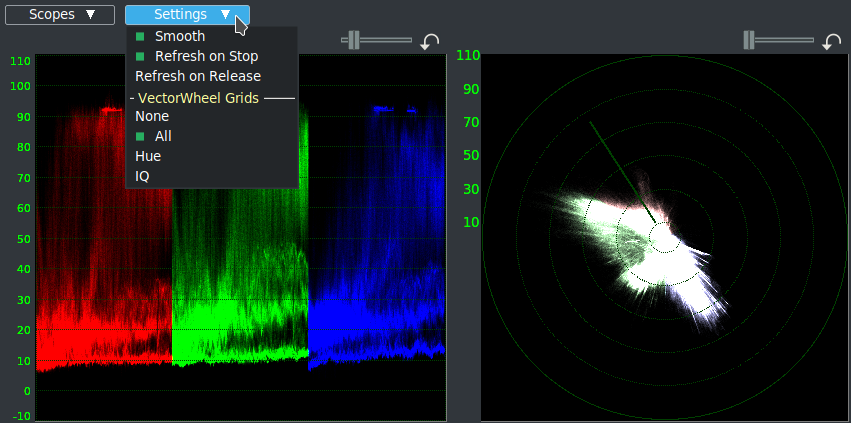
Task: Open the Scopes dropdown menu
Action: click(x=64, y=15)
